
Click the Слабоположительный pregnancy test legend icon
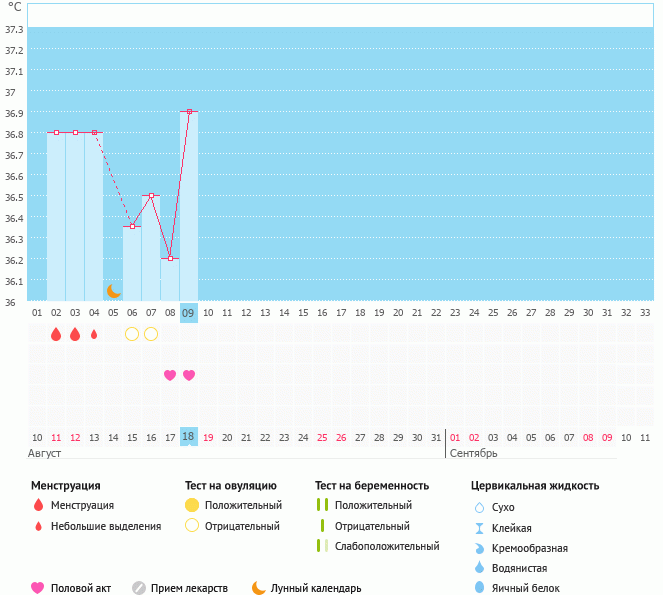point(321,546)
